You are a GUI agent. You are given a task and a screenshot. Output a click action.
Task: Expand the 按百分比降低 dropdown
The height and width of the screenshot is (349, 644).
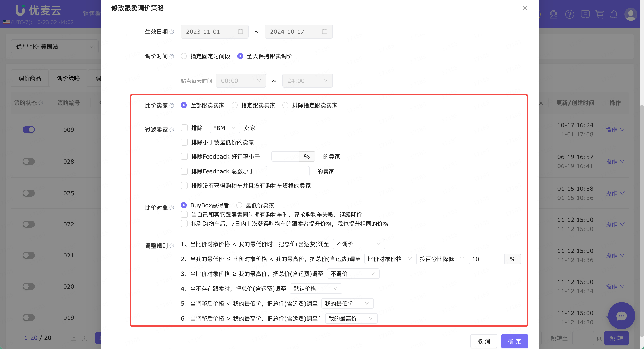[442, 259]
